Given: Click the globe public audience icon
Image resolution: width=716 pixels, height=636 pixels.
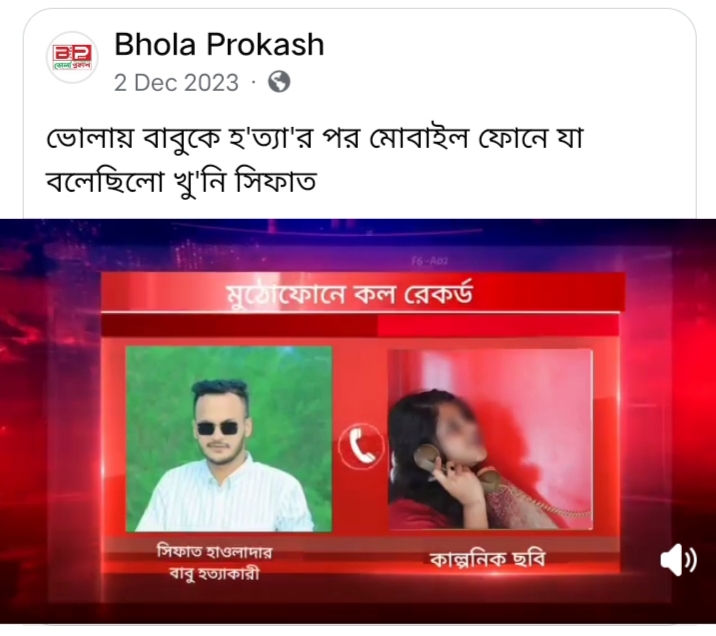Looking at the screenshot, I should [x=279, y=83].
